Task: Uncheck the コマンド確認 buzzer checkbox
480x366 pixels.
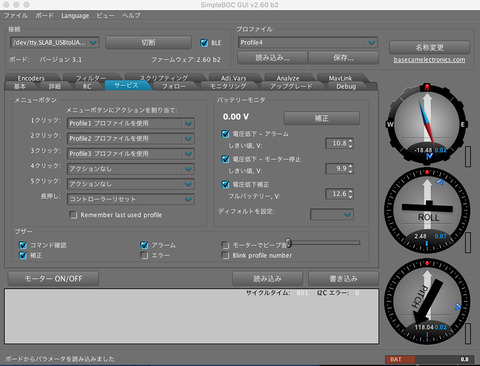Action: click(x=23, y=245)
